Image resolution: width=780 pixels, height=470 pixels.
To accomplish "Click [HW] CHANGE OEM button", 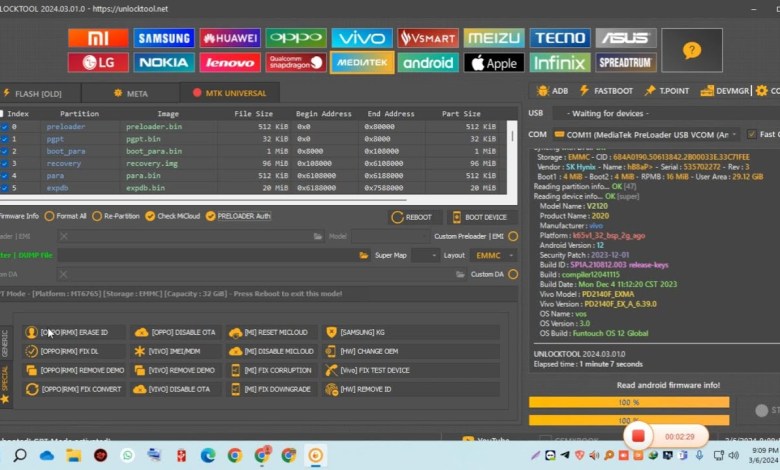I will [x=410, y=351].
